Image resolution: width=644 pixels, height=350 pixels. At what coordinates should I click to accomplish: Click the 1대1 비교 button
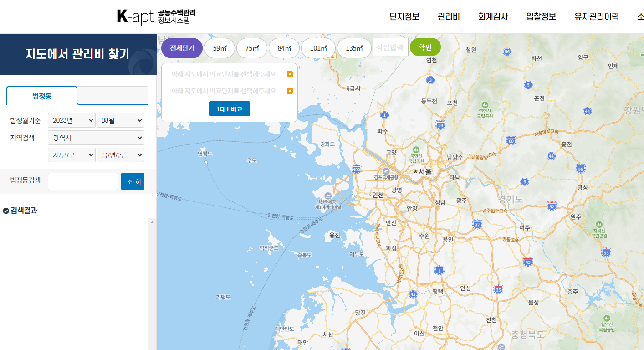(x=230, y=109)
